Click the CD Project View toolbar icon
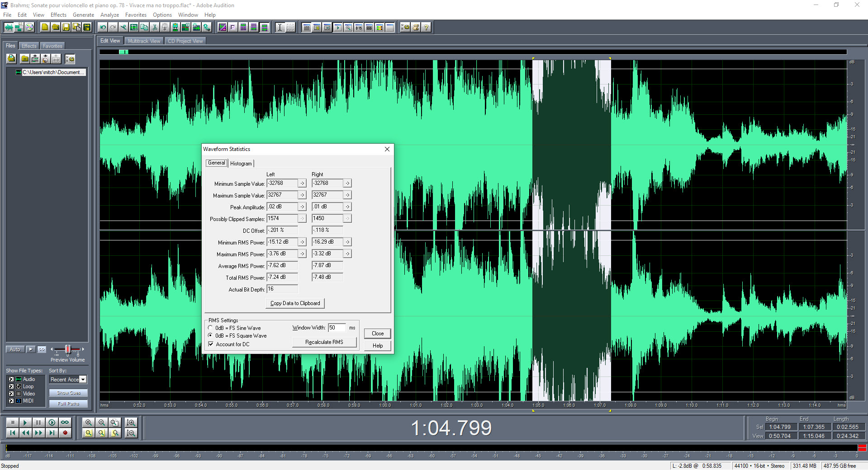 [x=29, y=28]
